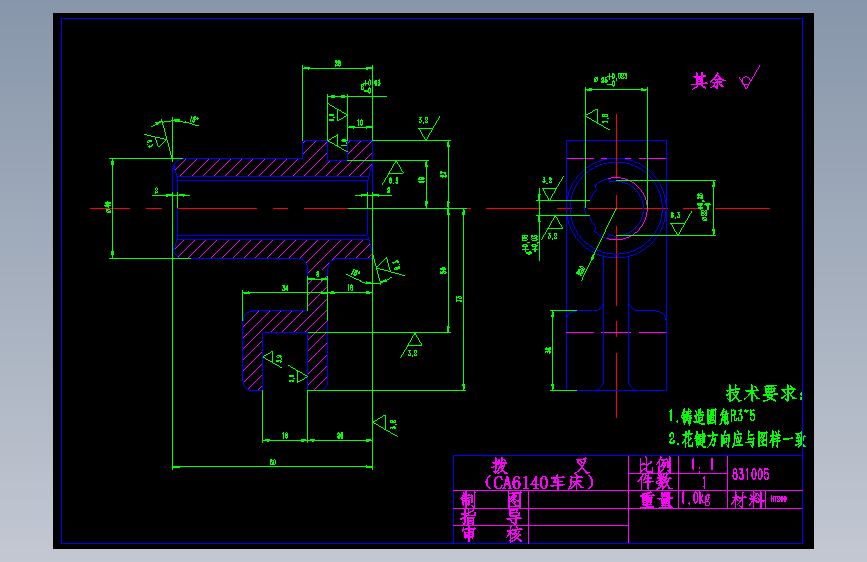
Task: Select the '技术要求' heading text
Action: tap(761, 393)
